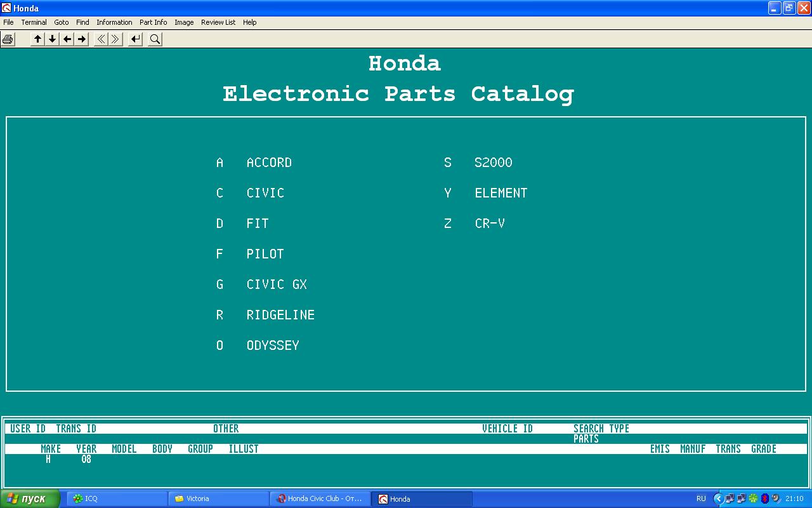812x508 pixels.
Task: Click the printer icon in the toolbar
Action: tap(8, 39)
